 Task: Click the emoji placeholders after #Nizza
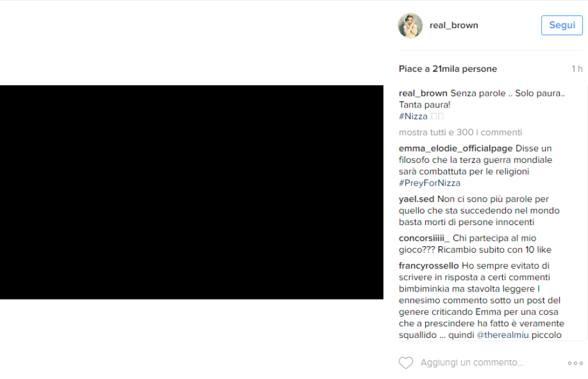437,116
